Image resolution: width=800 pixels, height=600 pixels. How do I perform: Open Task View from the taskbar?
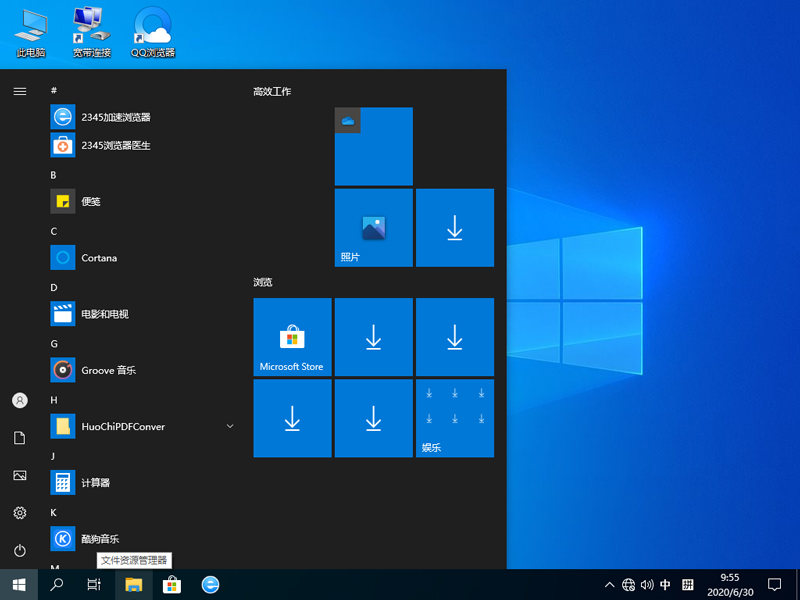94,584
